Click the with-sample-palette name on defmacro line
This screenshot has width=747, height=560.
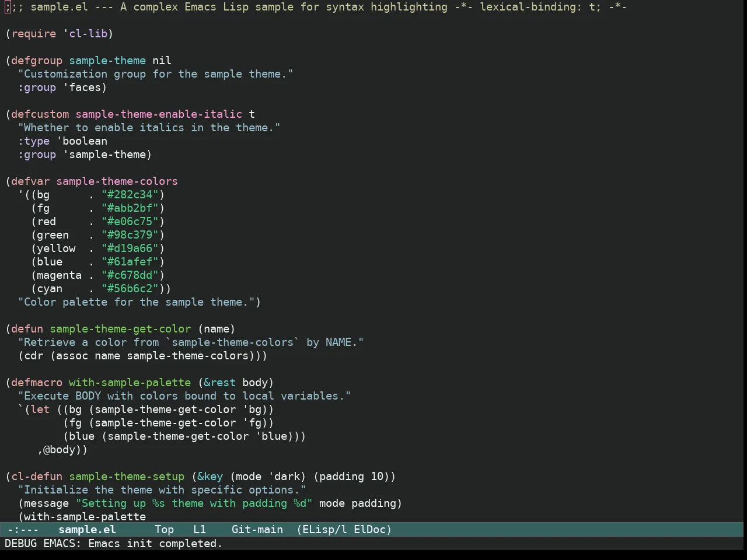130,383
